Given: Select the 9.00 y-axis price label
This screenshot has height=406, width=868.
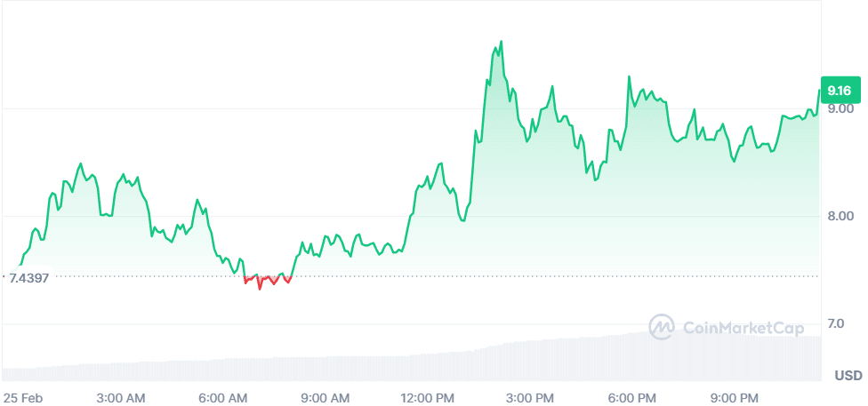Looking at the screenshot, I should tap(840, 109).
